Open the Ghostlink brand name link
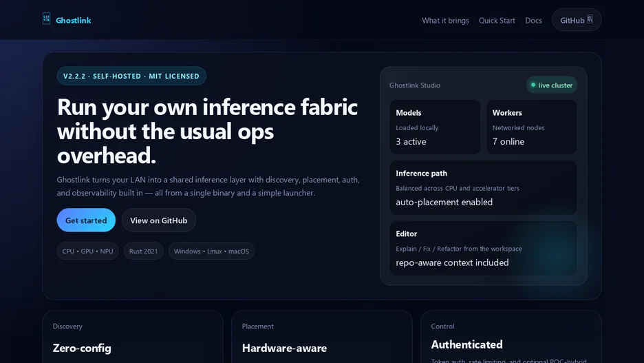This screenshot has width=644, height=363. point(73,20)
